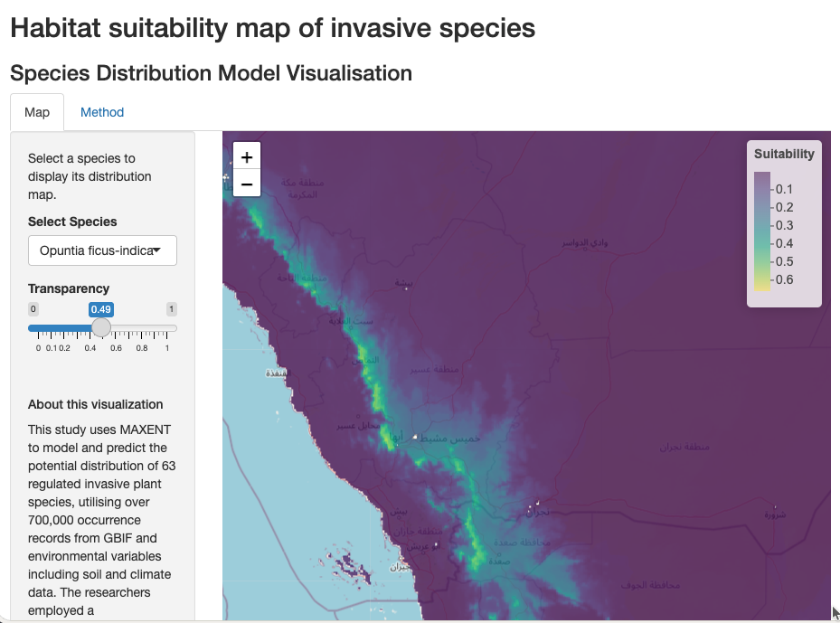Click the Transparency slider handle
This screenshot has height=623, width=840.
tap(101, 328)
